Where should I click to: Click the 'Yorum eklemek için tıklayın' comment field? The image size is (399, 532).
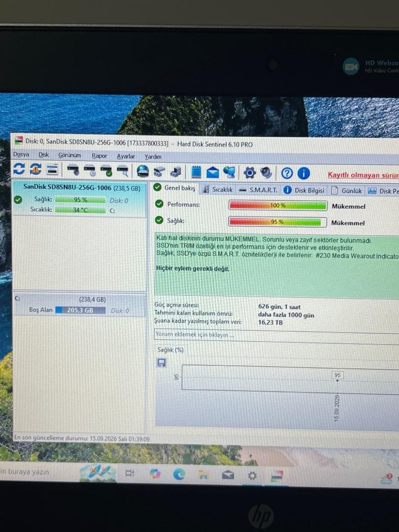276,335
